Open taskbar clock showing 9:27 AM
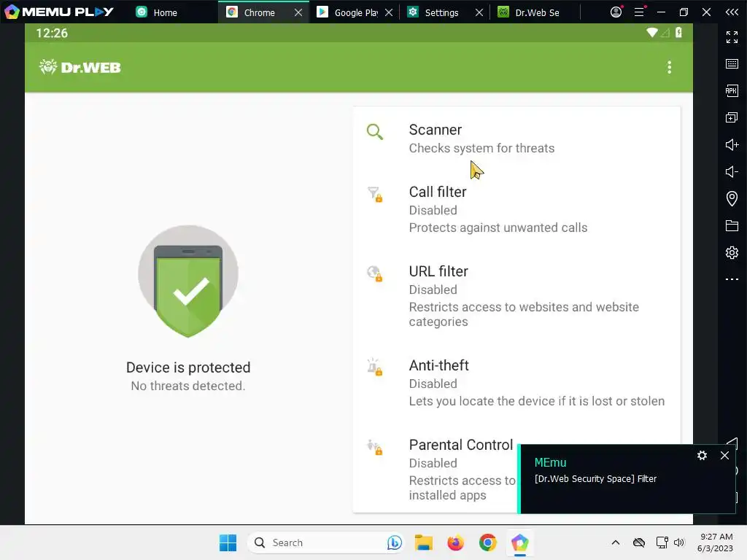This screenshot has height=560, width=747. tap(715, 542)
